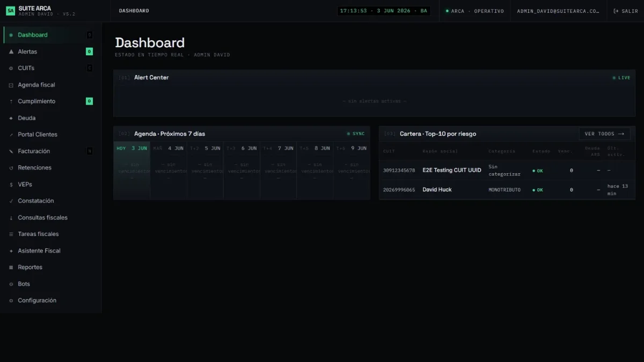The height and width of the screenshot is (362, 644).
Task: Click the Estado column header
Action: point(541,151)
